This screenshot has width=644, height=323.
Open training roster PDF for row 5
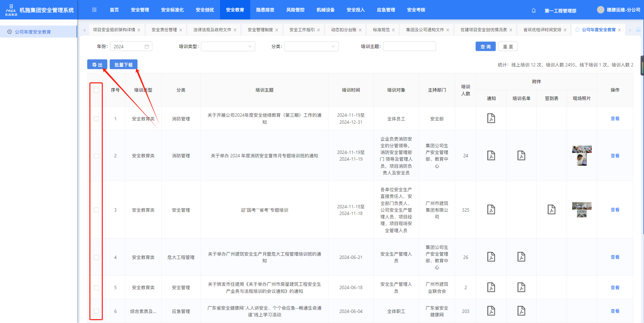pos(521,287)
